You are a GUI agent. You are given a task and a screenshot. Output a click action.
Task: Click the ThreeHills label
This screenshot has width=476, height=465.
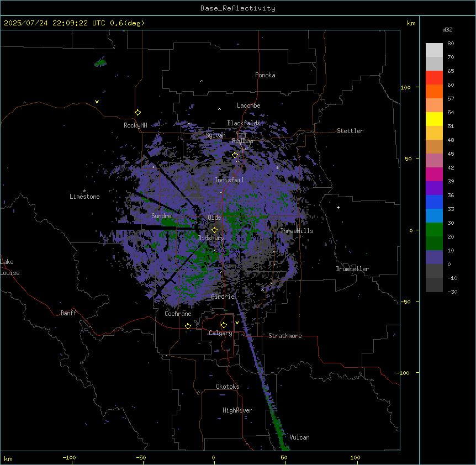click(297, 231)
